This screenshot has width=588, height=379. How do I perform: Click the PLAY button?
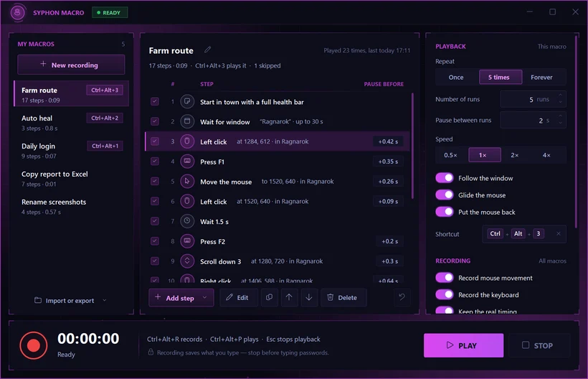463,345
